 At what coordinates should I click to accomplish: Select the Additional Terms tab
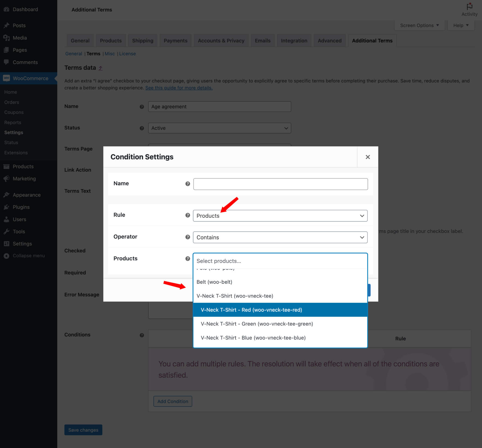tap(372, 41)
